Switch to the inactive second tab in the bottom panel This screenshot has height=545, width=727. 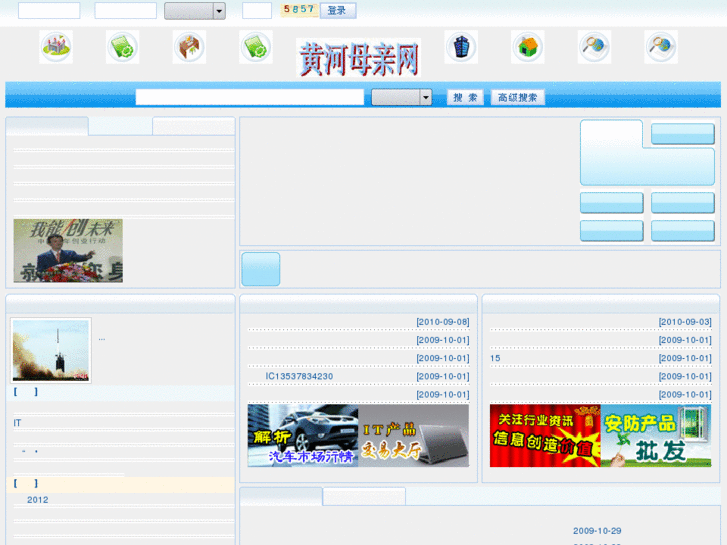coord(364,497)
